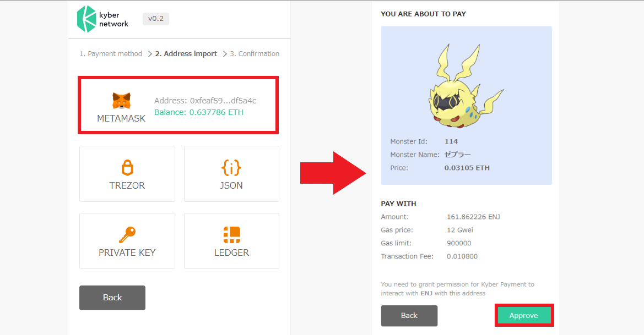The width and height of the screenshot is (644, 335).
Task: Click Back under wallet options
Action: (x=112, y=298)
